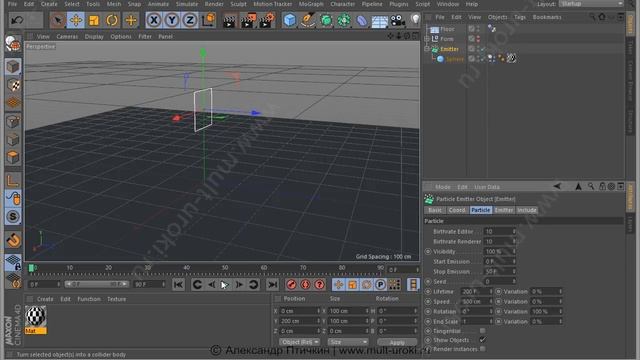Select the Floor object in tree
This screenshot has height=360, width=640.
[447, 29]
